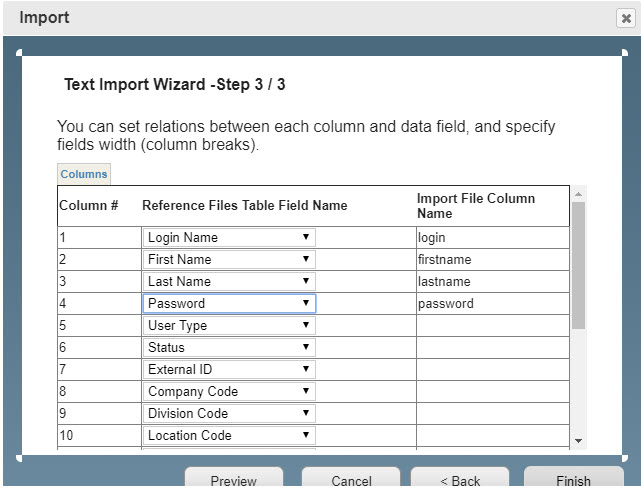Screen dimensions: 641x492
Task: Click the scrollbar up arrow
Action: pyautogui.click(x=578, y=195)
